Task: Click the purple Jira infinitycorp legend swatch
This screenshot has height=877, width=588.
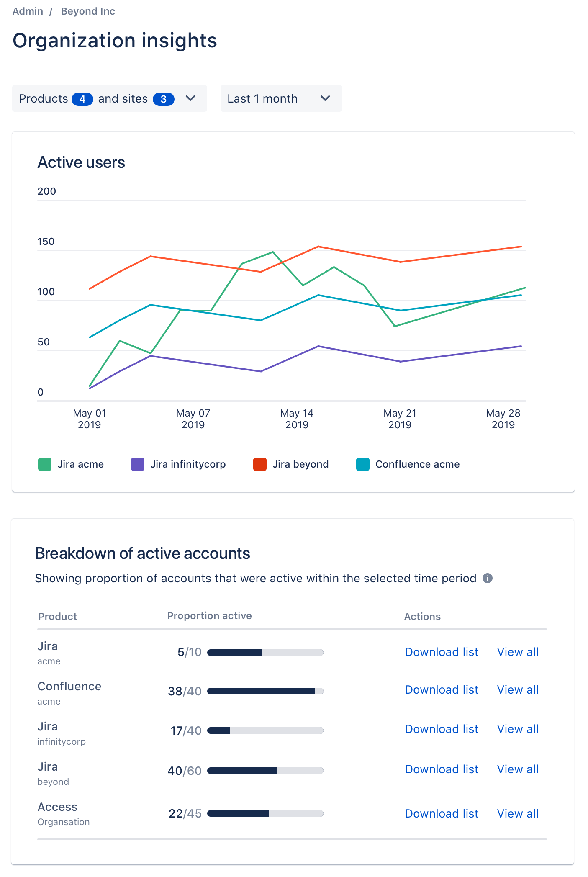Action: pyautogui.click(x=137, y=464)
